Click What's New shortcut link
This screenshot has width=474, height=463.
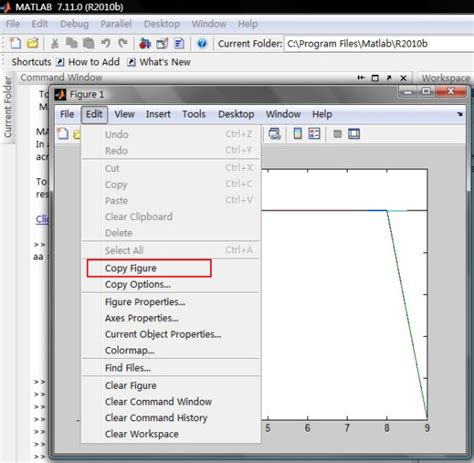[x=165, y=62]
